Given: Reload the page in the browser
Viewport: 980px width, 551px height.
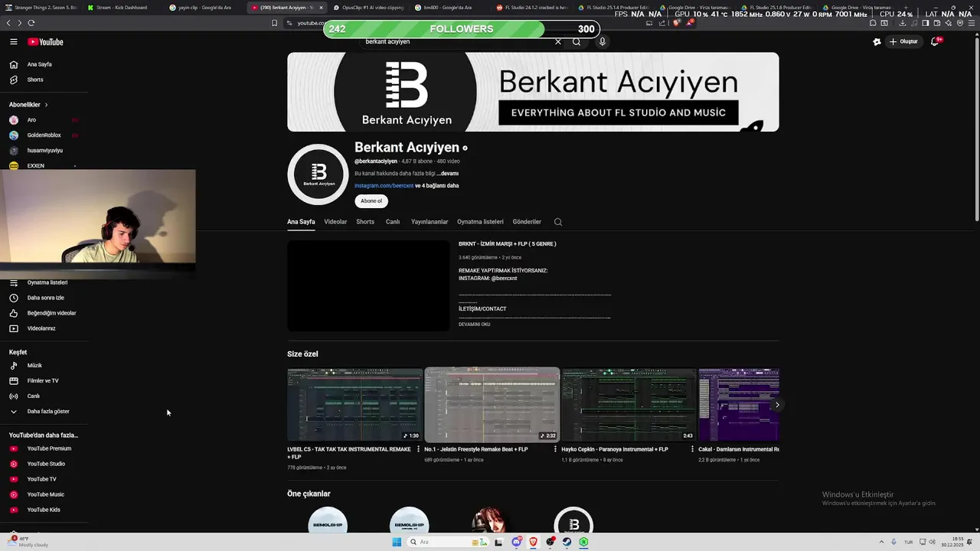Looking at the screenshot, I should point(31,23).
